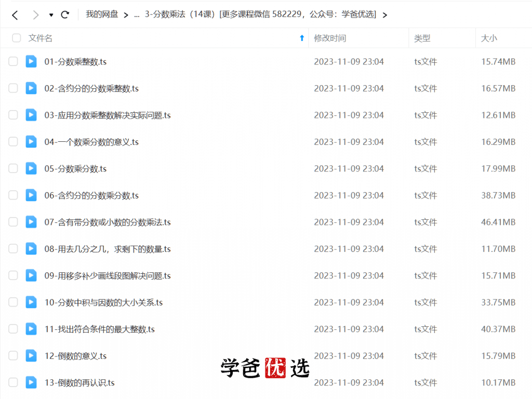Check the box for 01-分数乘整数.ts
The height and width of the screenshot is (399, 532).
tap(13, 61)
